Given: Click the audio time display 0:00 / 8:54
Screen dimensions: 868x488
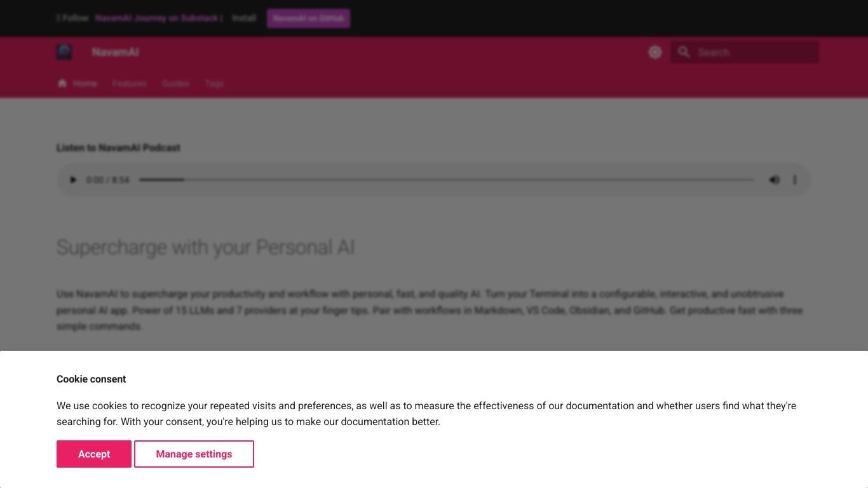Looking at the screenshot, I should tap(107, 180).
